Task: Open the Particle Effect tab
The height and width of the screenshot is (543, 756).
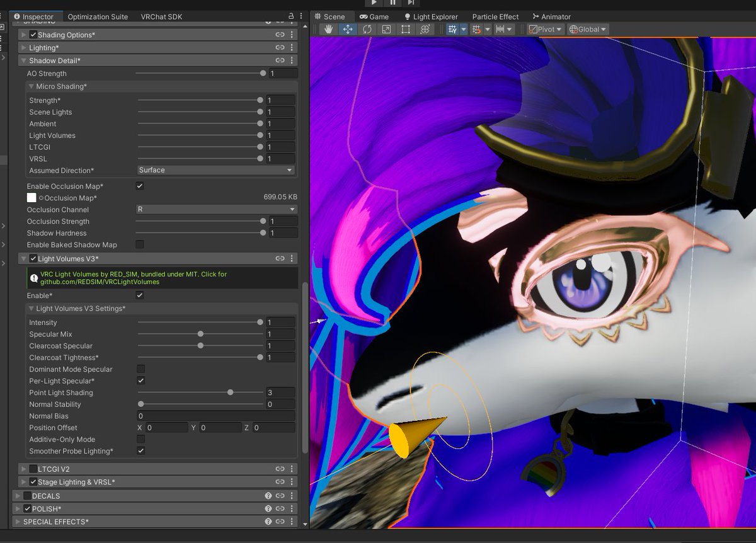Action: (x=496, y=17)
